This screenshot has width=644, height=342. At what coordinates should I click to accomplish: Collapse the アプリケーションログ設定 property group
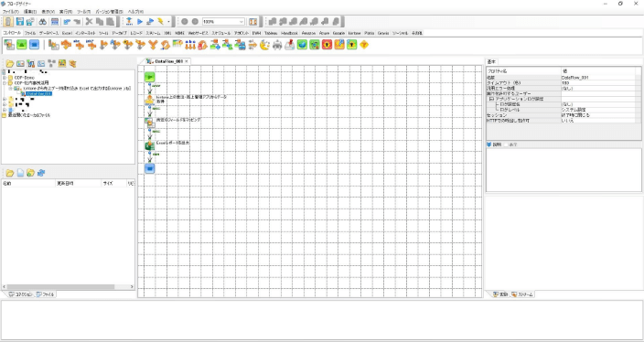pos(491,99)
